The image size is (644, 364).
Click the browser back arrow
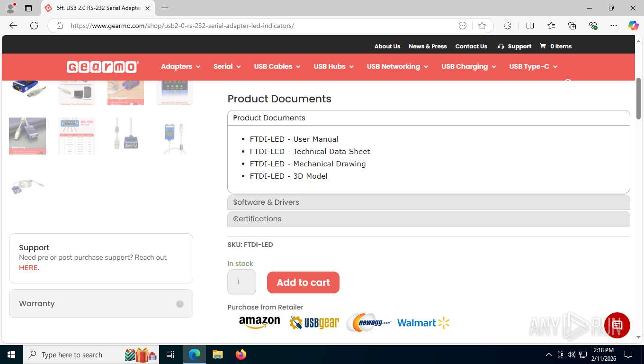(x=13, y=26)
